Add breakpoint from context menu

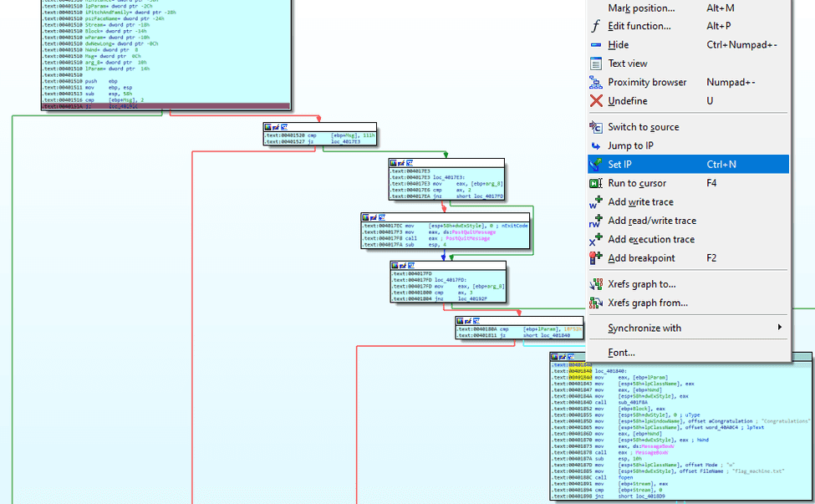641,258
